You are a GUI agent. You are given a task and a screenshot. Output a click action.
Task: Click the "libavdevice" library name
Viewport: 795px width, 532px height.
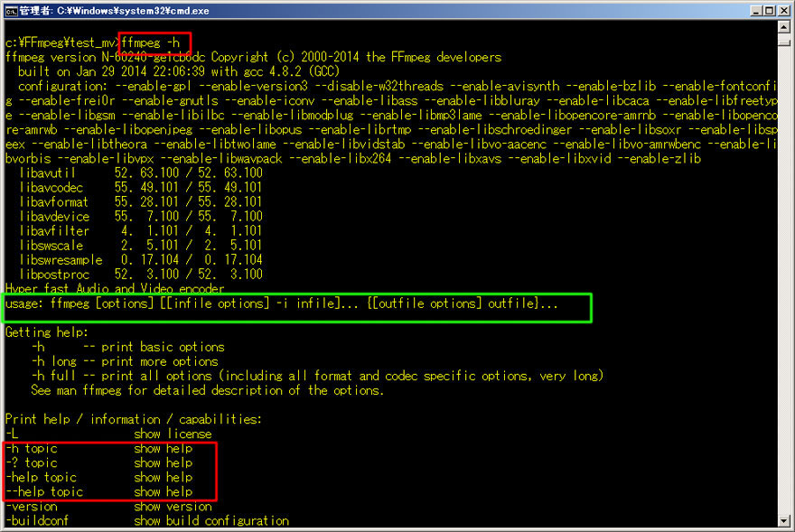[x=53, y=217]
